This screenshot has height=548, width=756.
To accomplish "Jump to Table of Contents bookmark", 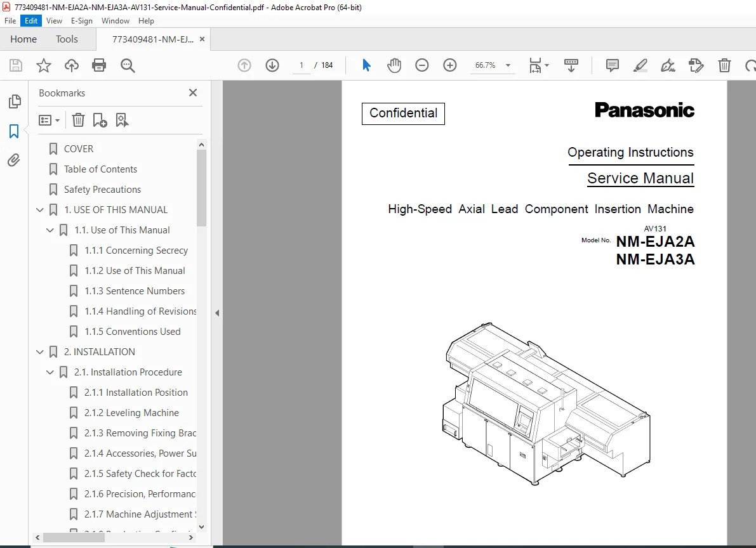I will click(x=100, y=169).
